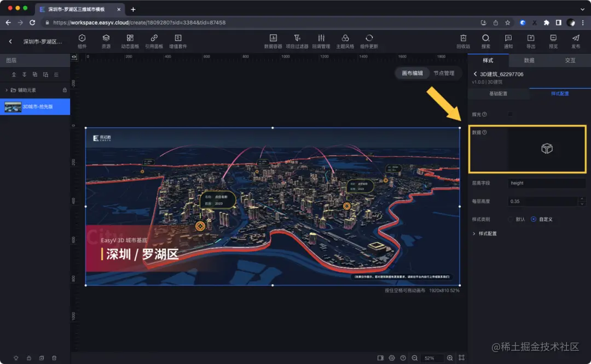Open 主题风格 theme style
The image size is (591, 364).
pyautogui.click(x=345, y=41)
